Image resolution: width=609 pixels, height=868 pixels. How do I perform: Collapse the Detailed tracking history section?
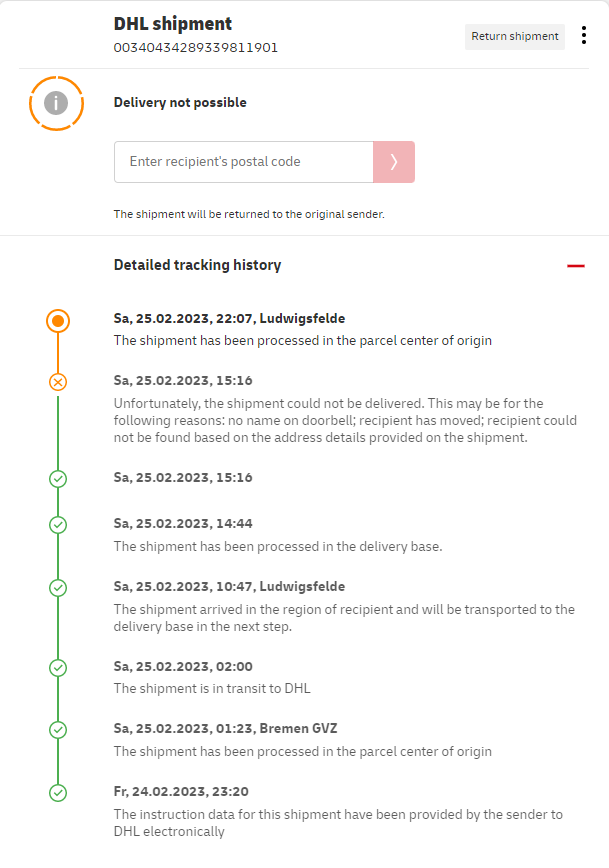575,266
